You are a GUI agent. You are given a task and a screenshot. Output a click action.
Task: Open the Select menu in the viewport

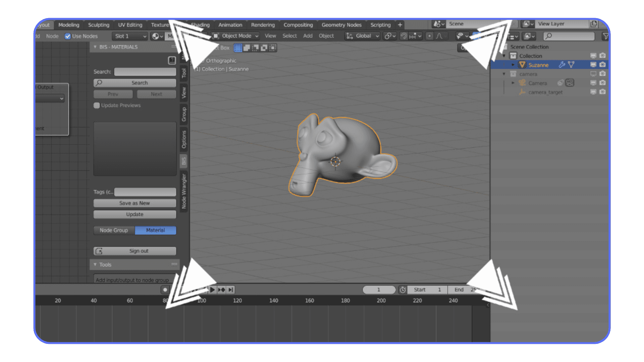coord(289,36)
